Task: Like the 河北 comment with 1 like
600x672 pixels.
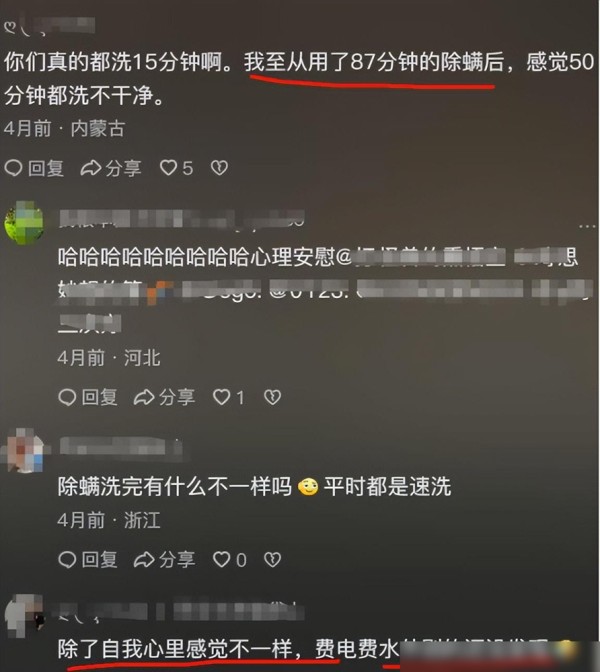Action: pyautogui.click(x=222, y=397)
